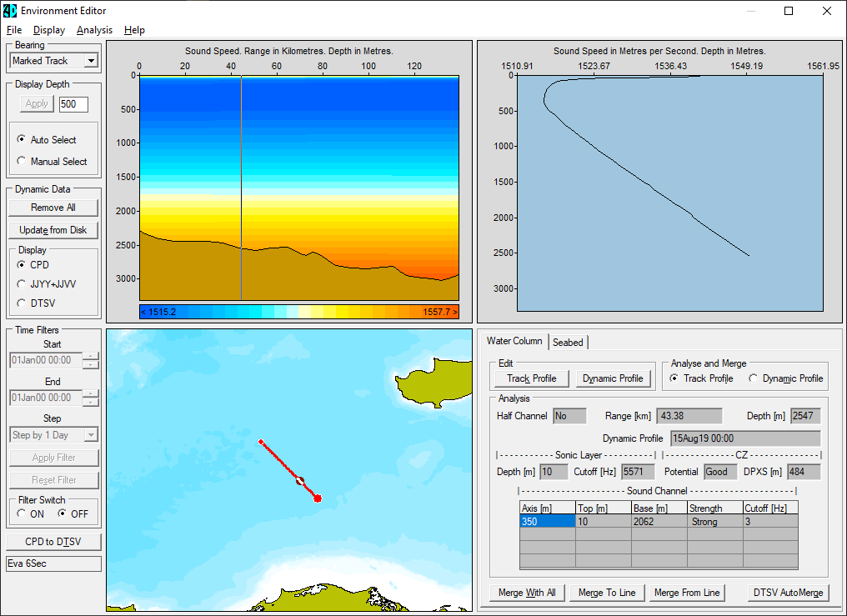The image size is (847, 616).
Task: Click the Edit Track Profile button
Action: coord(532,378)
